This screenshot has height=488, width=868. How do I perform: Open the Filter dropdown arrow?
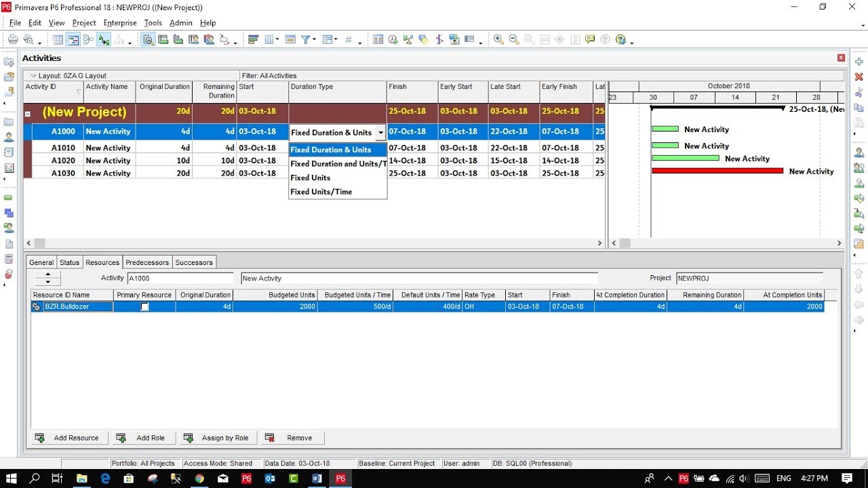pyautogui.click(x=314, y=40)
